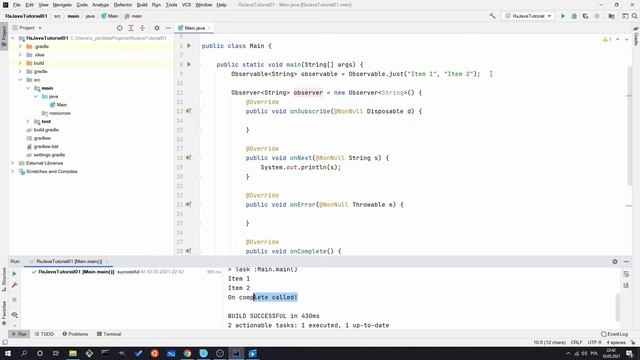Expand the .idea folder
The height and width of the screenshot is (360, 640).
coord(20,55)
